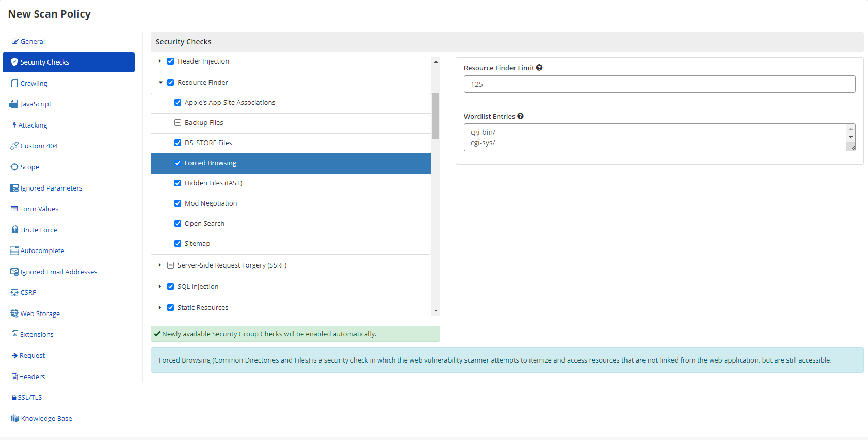Click the JavaScript icon in sidebar
Viewport: 868px width, 440px height.
pos(14,104)
